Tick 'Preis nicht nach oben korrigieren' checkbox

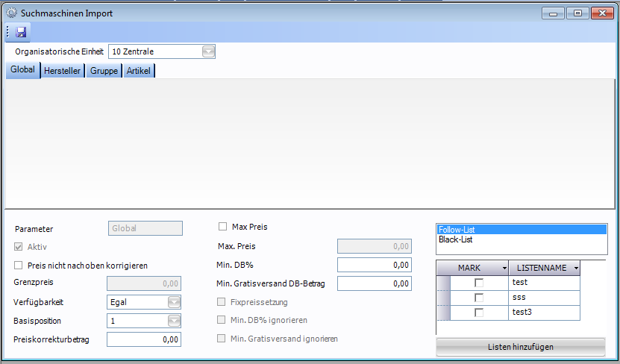tap(19, 266)
